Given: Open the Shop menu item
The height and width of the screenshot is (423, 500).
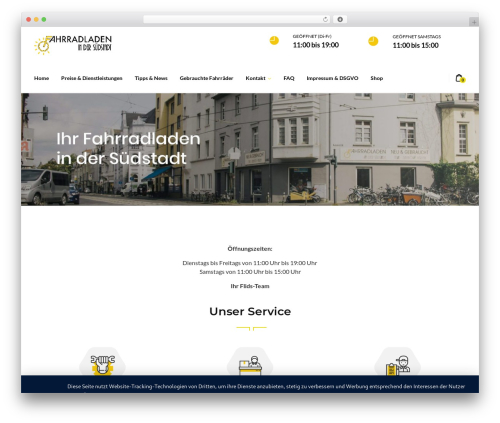Looking at the screenshot, I should point(377,78).
